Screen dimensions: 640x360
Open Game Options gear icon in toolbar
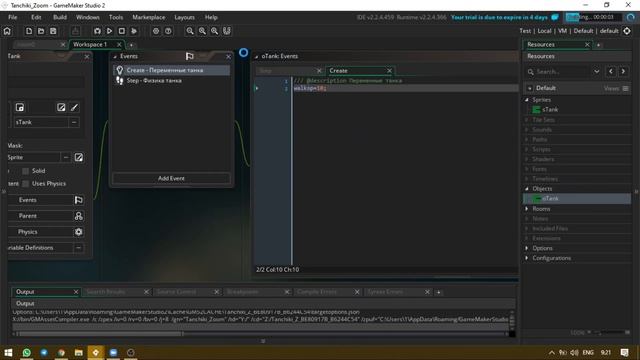[x=156, y=31]
